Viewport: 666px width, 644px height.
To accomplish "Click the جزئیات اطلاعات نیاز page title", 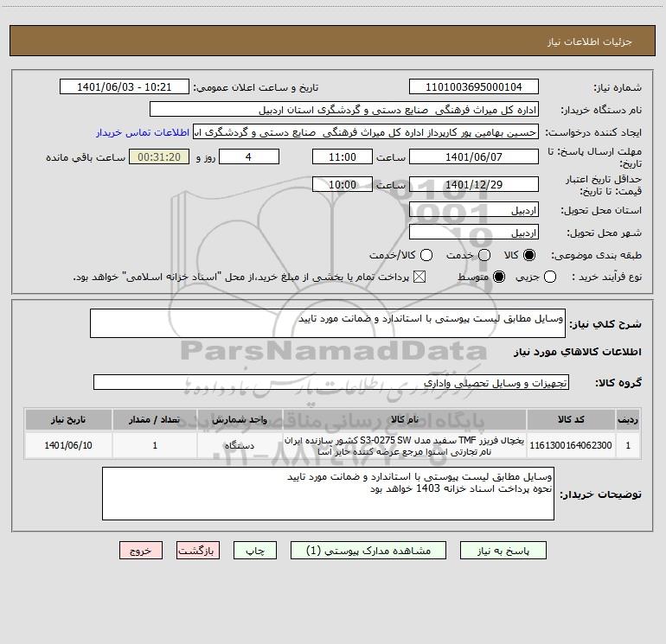I will (589, 41).
